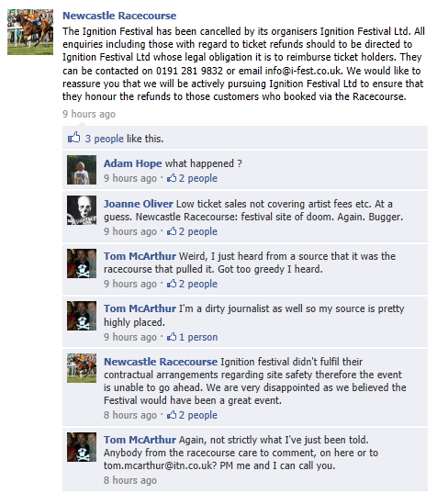This screenshot has width=448, height=493.
Task: Open Tom McArthur's avatar on the 'Weird' comment
Action: (x=82, y=263)
